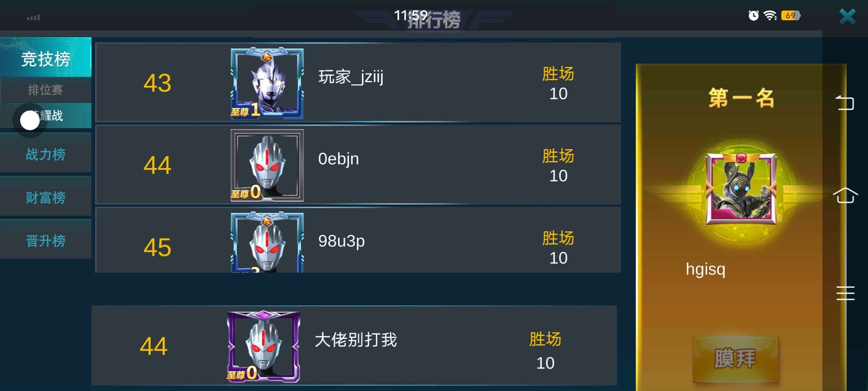Tap first place hgisq avatar
The height and width of the screenshot is (391, 868).
tap(741, 189)
